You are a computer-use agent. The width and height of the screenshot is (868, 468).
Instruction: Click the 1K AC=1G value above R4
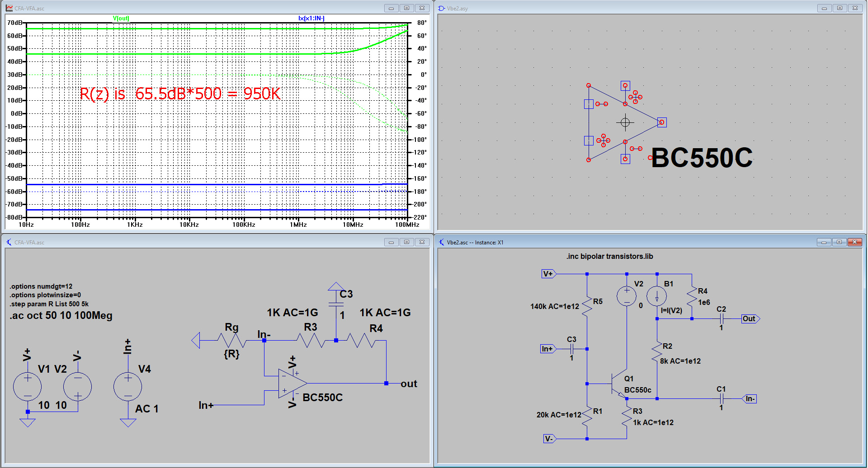(385, 313)
